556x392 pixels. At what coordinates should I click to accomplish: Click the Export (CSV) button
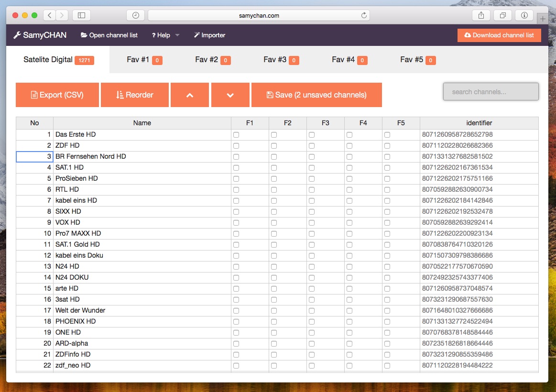[x=57, y=95]
